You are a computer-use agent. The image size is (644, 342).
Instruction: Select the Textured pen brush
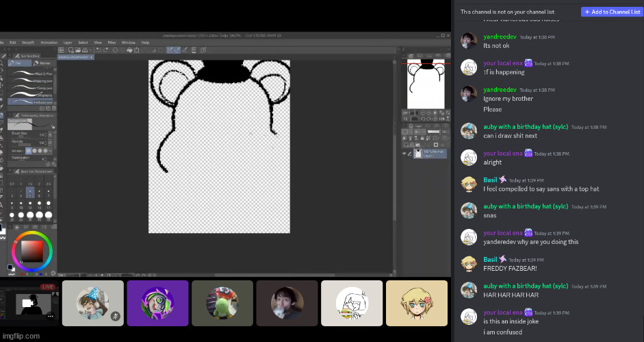[x=31, y=101]
